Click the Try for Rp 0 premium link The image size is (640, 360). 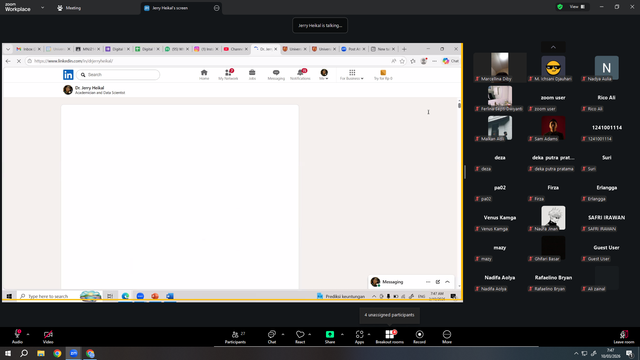[x=383, y=75]
